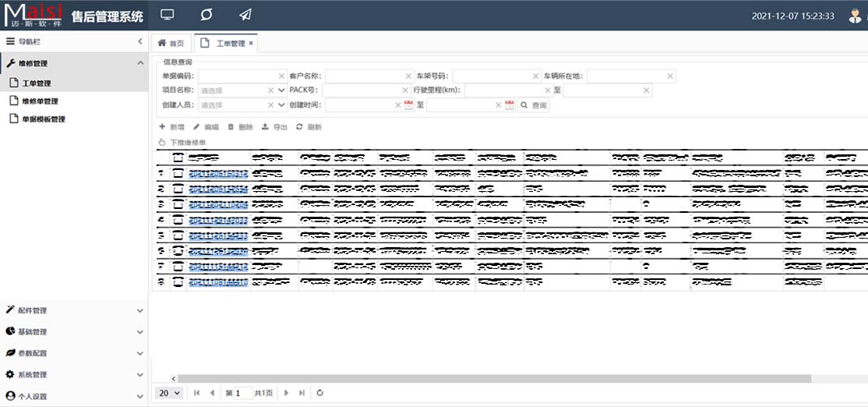Click the 导出 export toolbar button
The image size is (868, 407).
coord(274,127)
